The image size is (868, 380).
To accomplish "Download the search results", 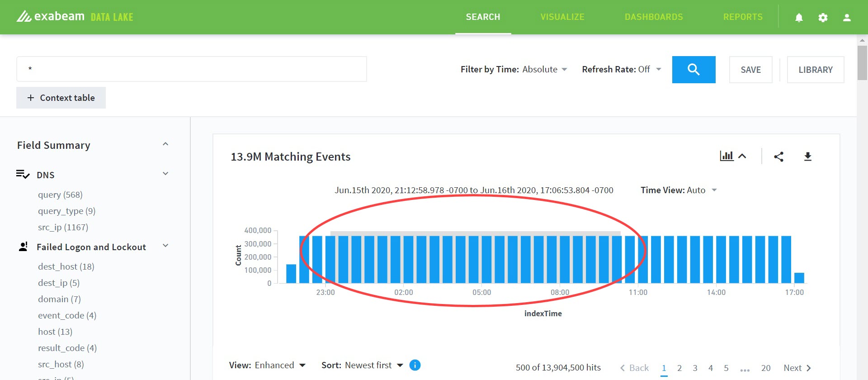I will (x=808, y=157).
